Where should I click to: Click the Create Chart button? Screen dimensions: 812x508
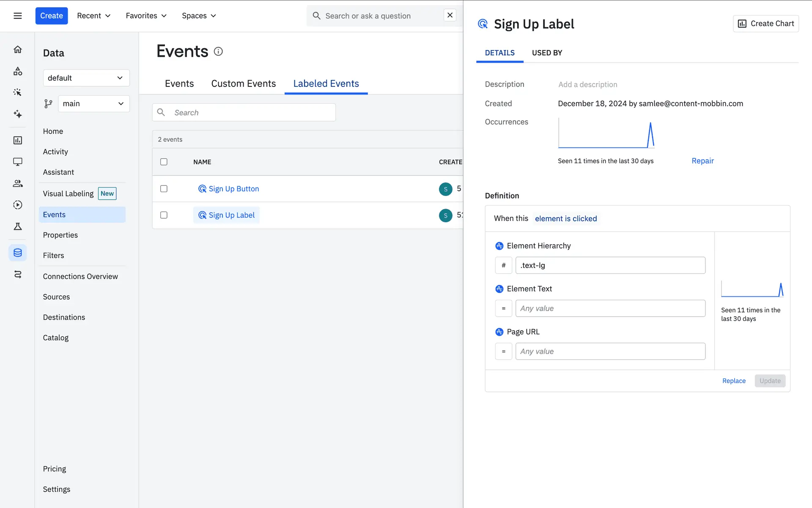pos(765,24)
